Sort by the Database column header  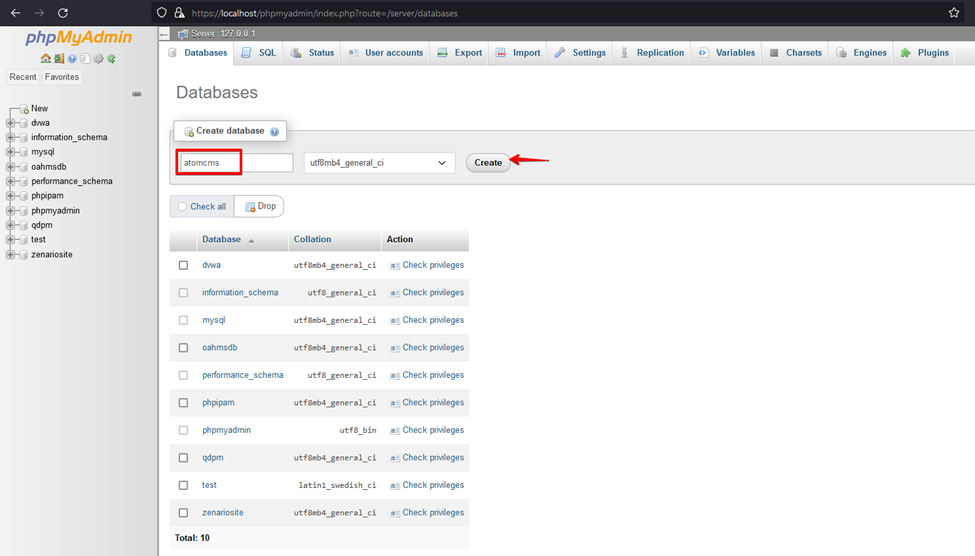[x=221, y=239]
